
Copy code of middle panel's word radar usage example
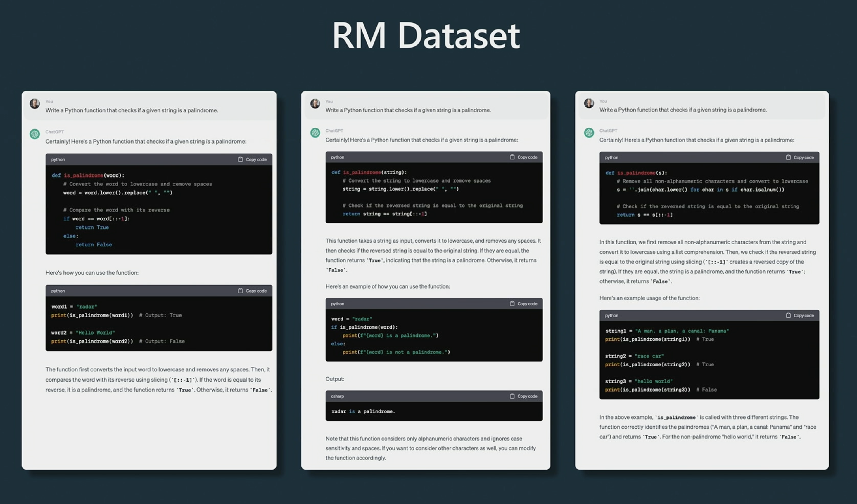coord(523,303)
